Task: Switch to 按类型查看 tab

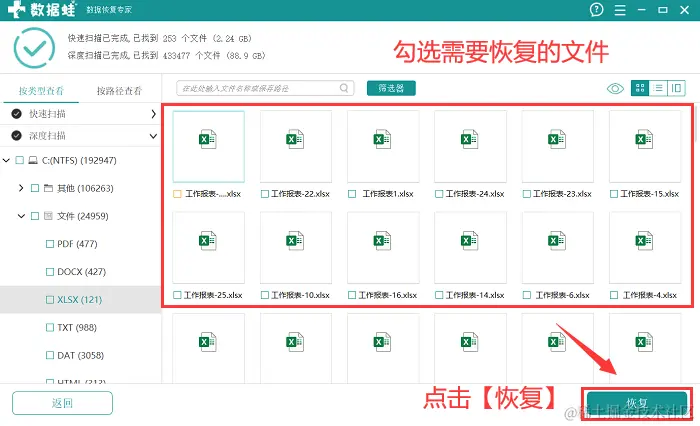Action: [x=41, y=91]
